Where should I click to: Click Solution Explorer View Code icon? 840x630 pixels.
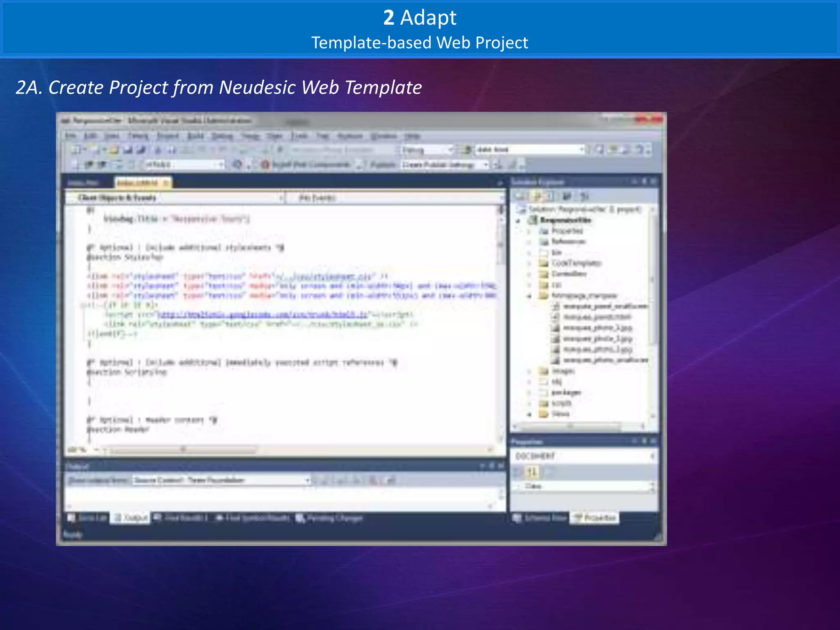567,196
